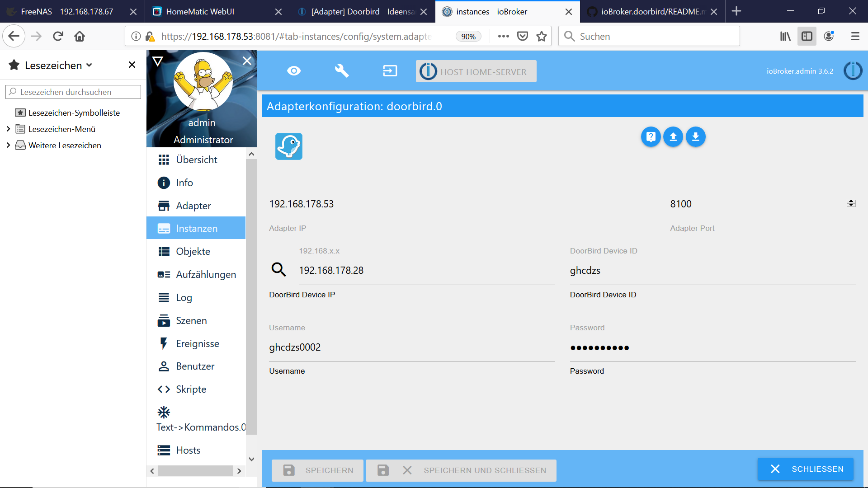Image resolution: width=868 pixels, height=488 pixels.
Task: Click the Adapter IP field 192.168.178.53
Action: (x=462, y=204)
